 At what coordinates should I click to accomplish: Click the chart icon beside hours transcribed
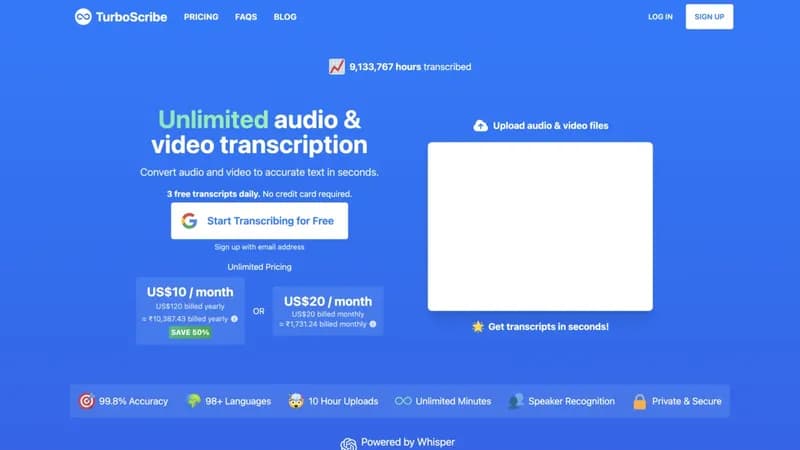coord(337,67)
